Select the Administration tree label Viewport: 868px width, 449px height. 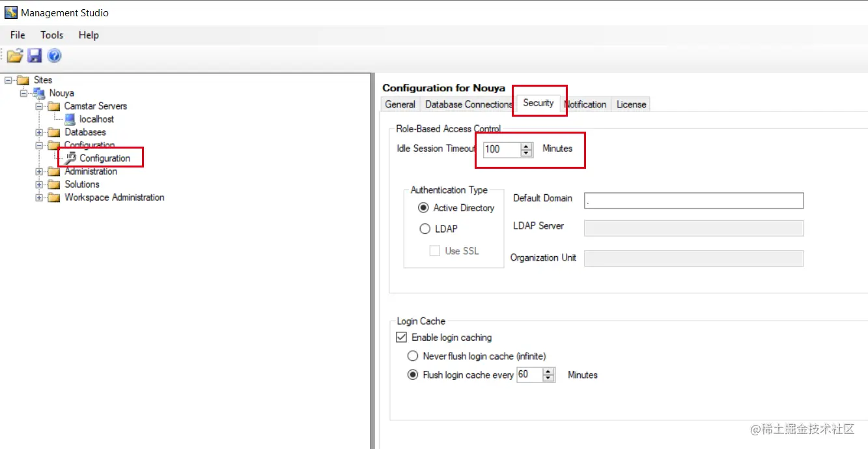pyautogui.click(x=91, y=171)
